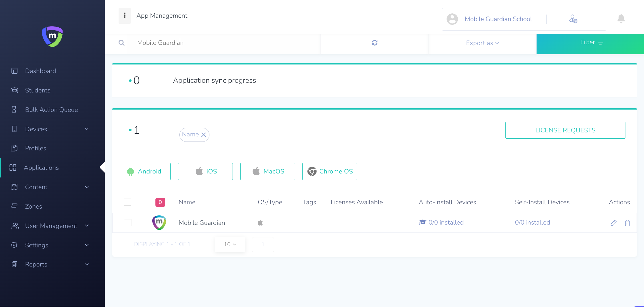Screen dimensions: 644x307
Task: Click the Licenses Available column header
Action: click(357, 202)
